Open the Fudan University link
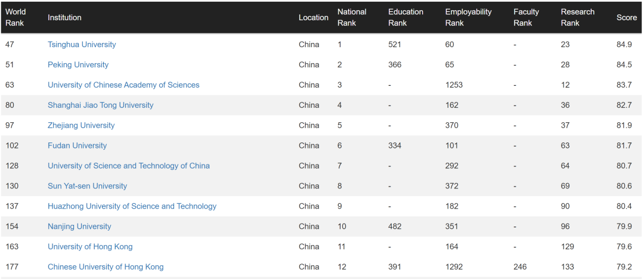This screenshot has width=644, height=279. point(77,146)
